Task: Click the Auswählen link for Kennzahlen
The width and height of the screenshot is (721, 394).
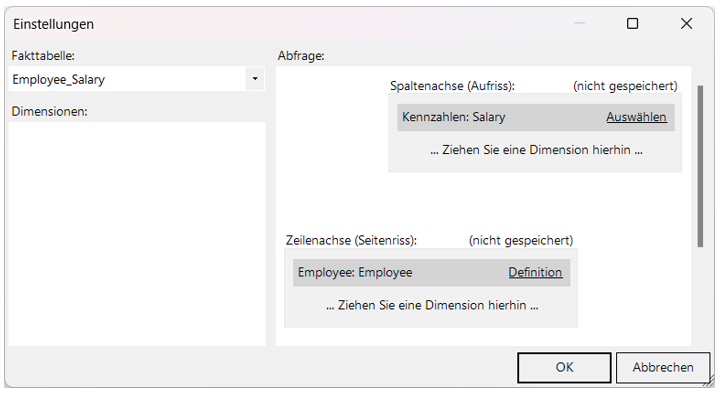Action: point(636,117)
